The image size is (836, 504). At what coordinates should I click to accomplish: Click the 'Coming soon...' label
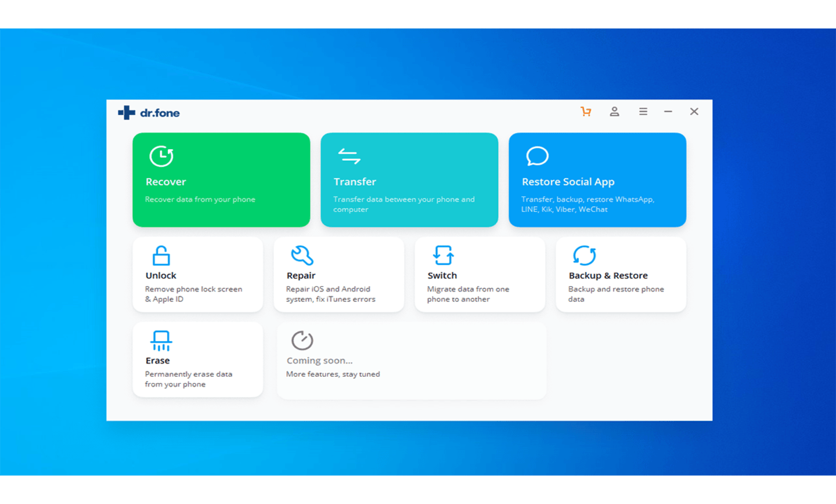pyautogui.click(x=319, y=361)
